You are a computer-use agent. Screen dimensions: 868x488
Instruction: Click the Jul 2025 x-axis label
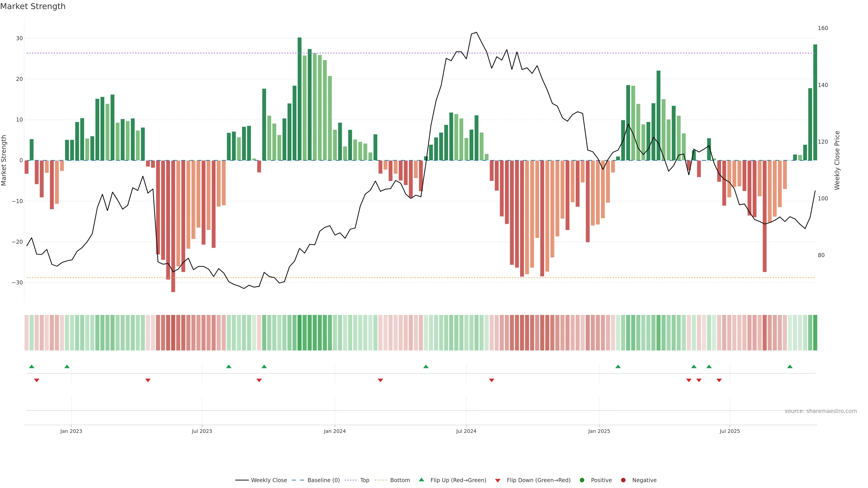point(729,431)
